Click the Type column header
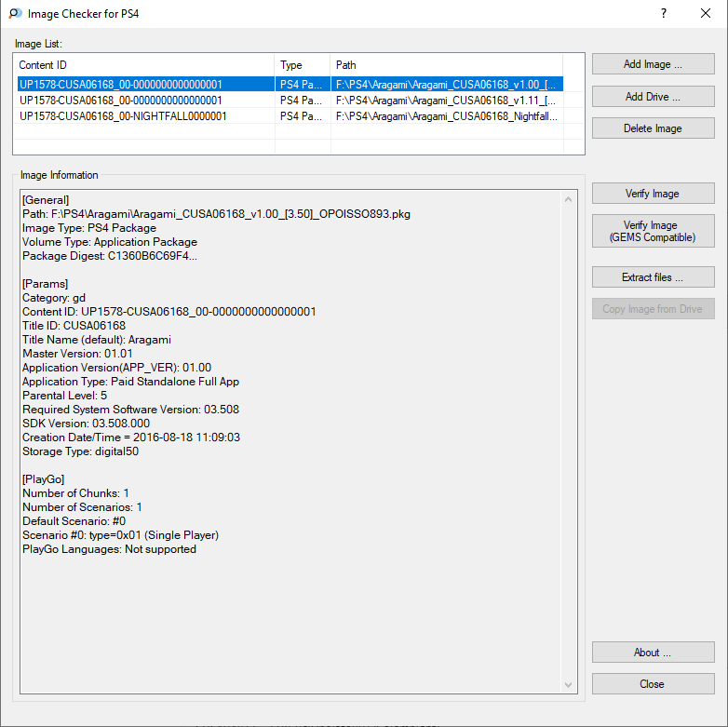This screenshot has height=727, width=728. (x=303, y=65)
